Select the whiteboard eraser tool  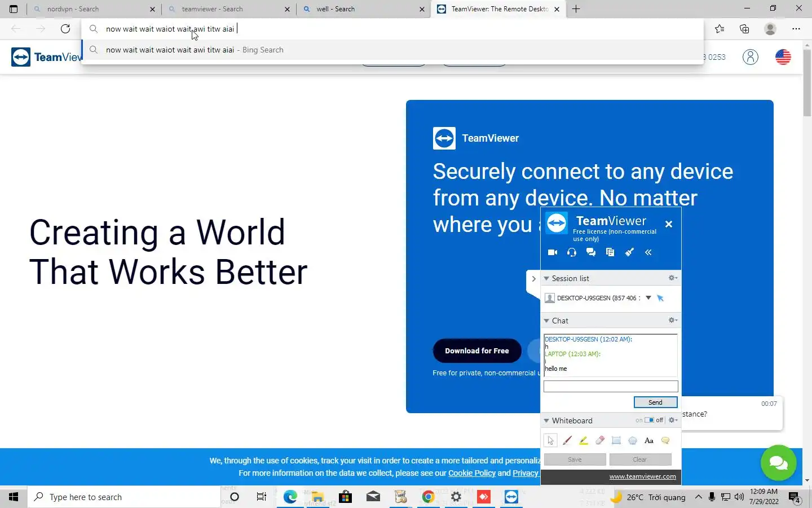(600, 440)
